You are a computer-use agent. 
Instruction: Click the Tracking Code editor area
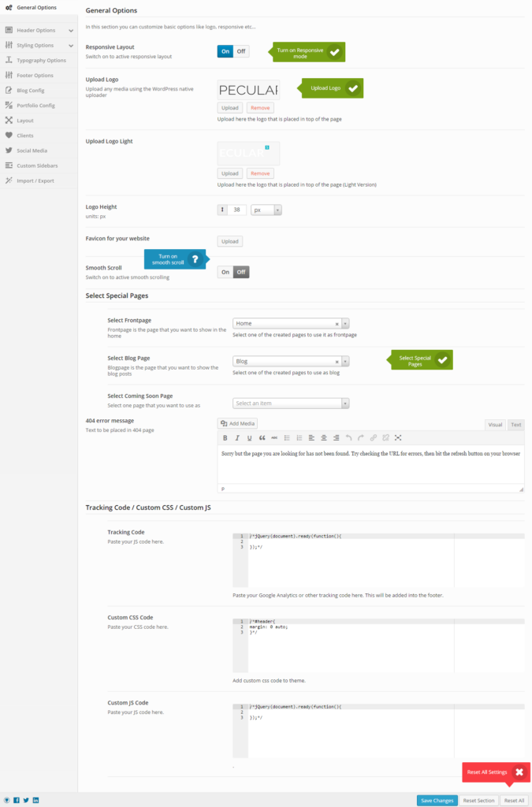[x=378, y=560]
